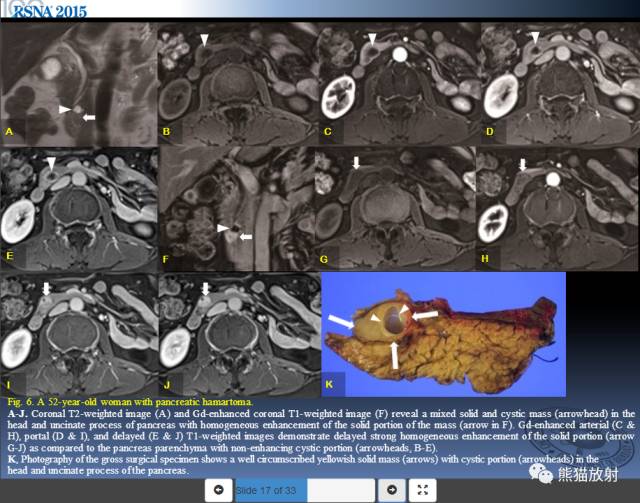Image resolution: width=640 pixels, height=503 pixels.
Task: Select delayed phase image panel E
Action: [x=79, y=209]
